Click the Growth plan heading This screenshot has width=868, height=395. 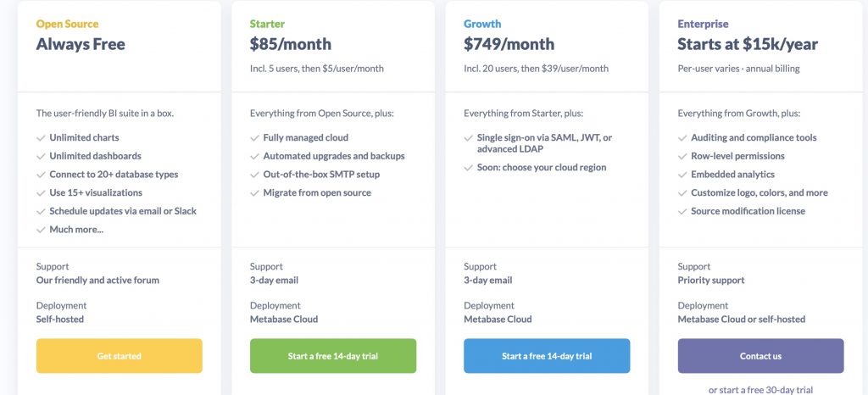482,24
